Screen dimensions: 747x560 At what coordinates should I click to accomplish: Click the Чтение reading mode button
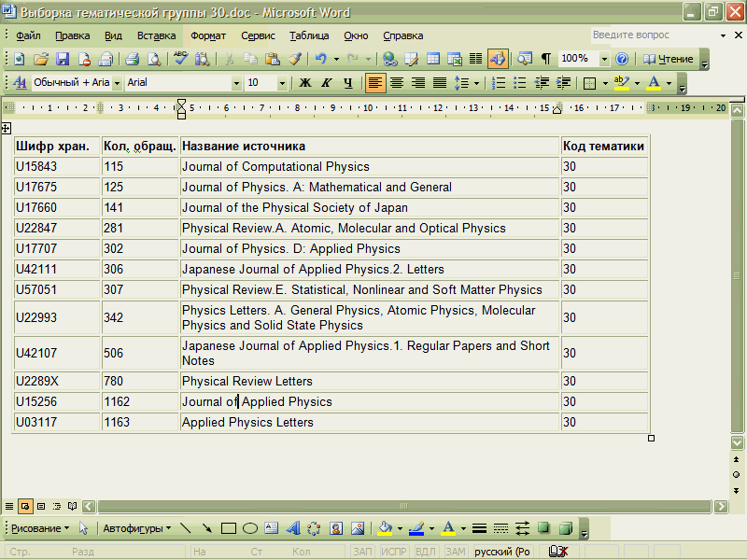669,59
